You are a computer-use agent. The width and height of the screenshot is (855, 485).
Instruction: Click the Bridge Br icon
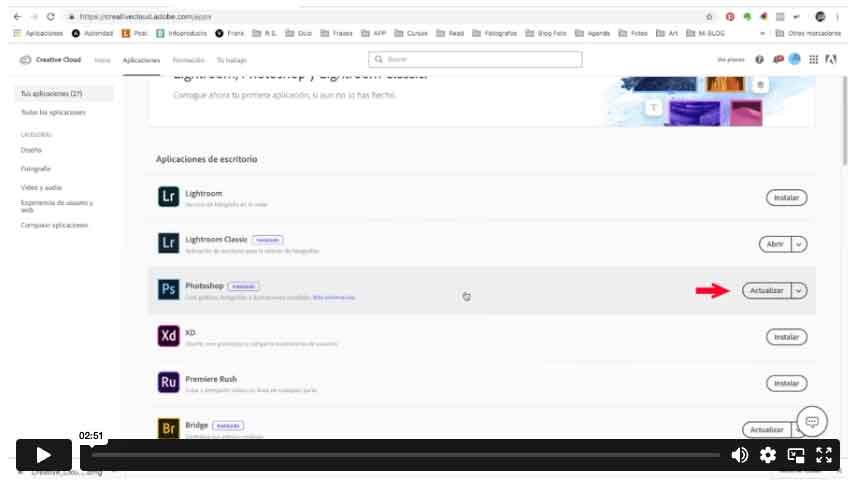click(168, 428)
